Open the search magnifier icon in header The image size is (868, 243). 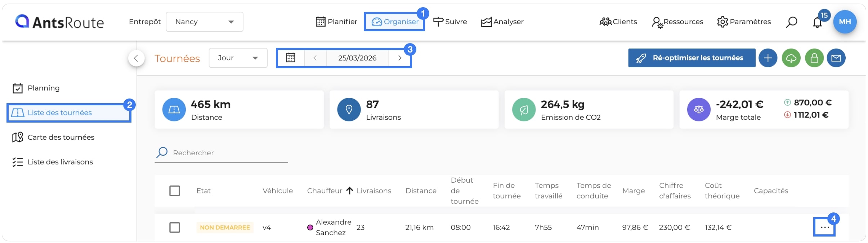pyautogui.click(x=791, y=22)
